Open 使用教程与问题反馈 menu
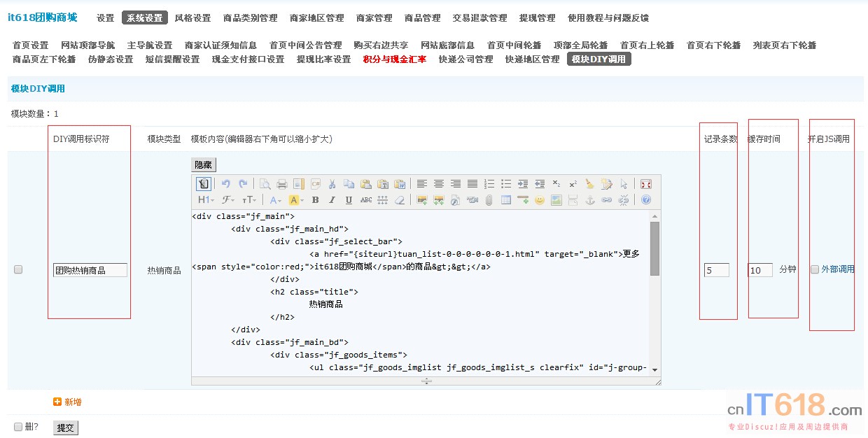Screen dimensions: 868x438 tap(608, 18)
